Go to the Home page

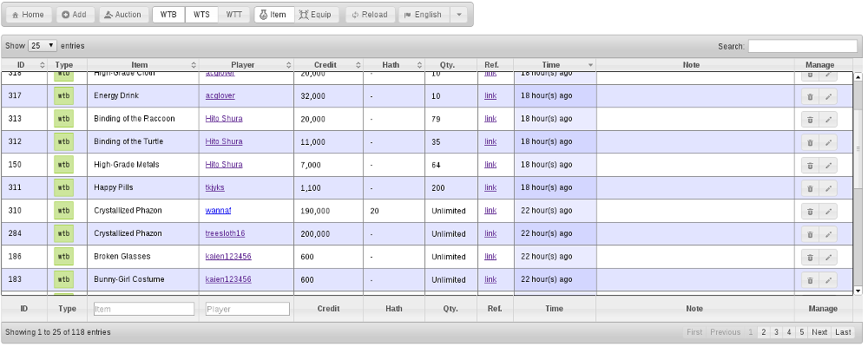coord(29,15)
